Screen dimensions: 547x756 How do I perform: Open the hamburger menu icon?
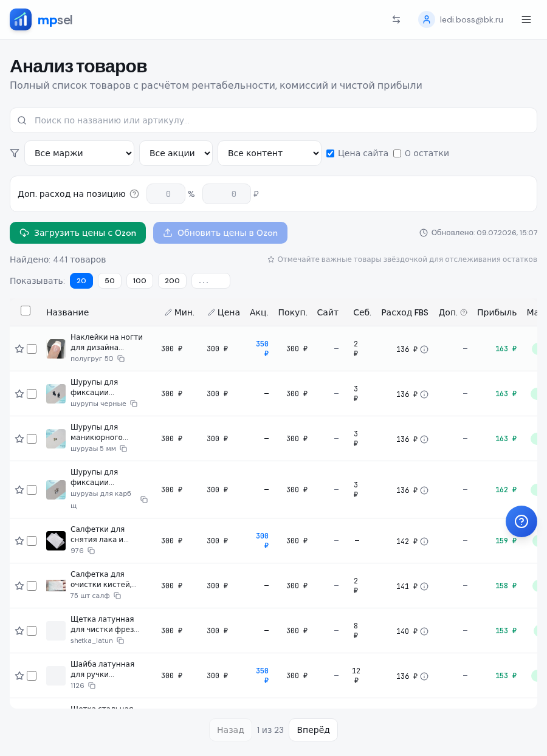526,19
